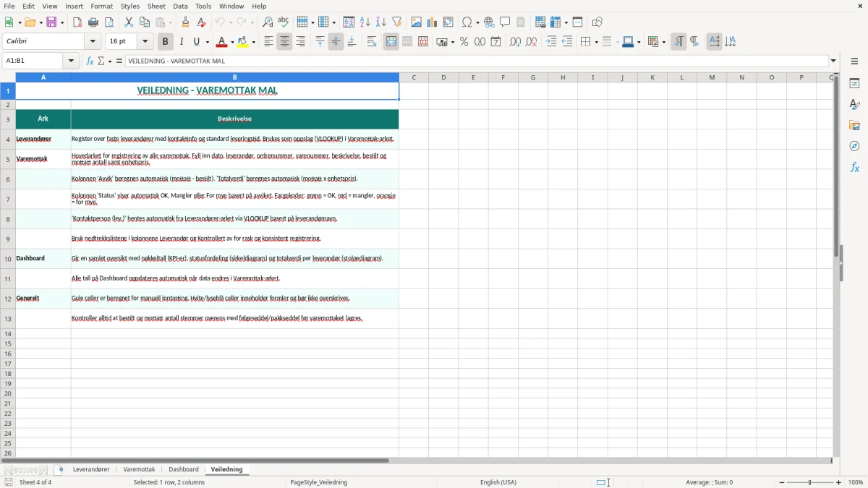Switch to the Dashboard sheet tab
Viewport: 868px width, 488px height.
(184, 470)
